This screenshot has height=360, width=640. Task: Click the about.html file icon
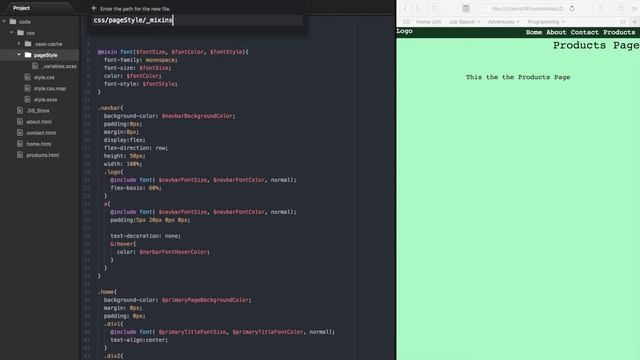20,122
